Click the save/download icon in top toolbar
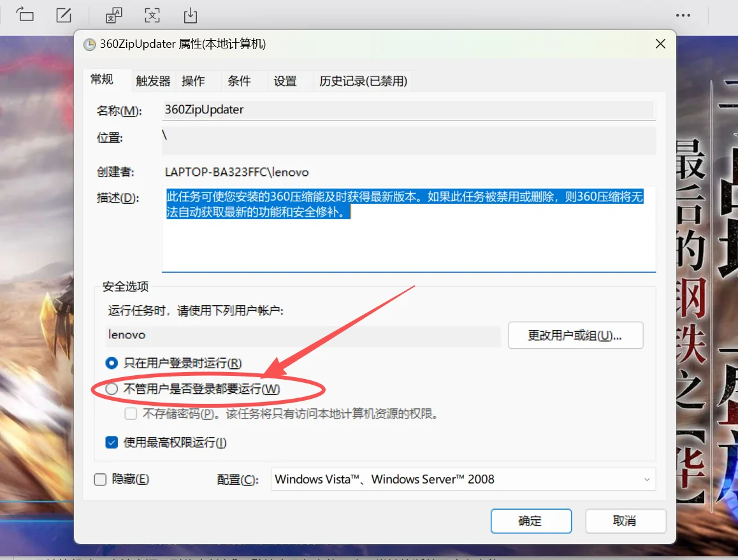 [x=191, y=15]
